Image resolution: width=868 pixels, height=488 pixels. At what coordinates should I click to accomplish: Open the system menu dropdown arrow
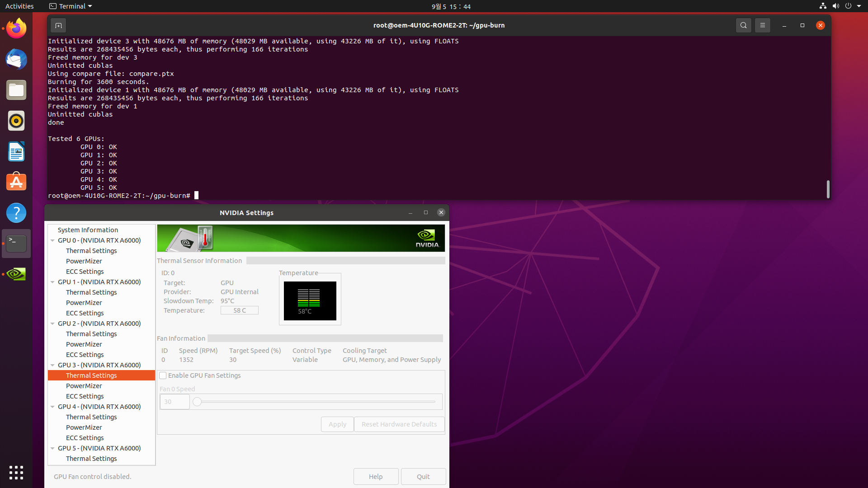coord(859,6)
